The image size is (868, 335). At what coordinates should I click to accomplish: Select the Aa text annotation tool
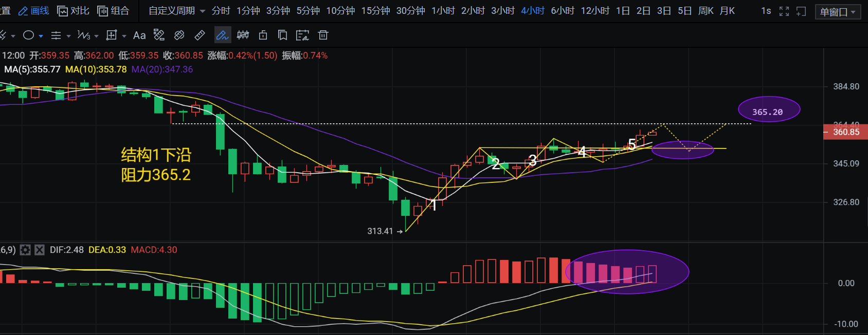point(139,35)
